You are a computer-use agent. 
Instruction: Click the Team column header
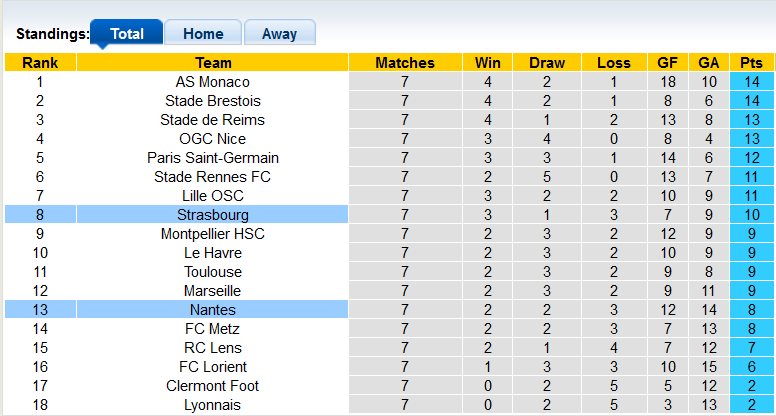click(x=213, y=63)
